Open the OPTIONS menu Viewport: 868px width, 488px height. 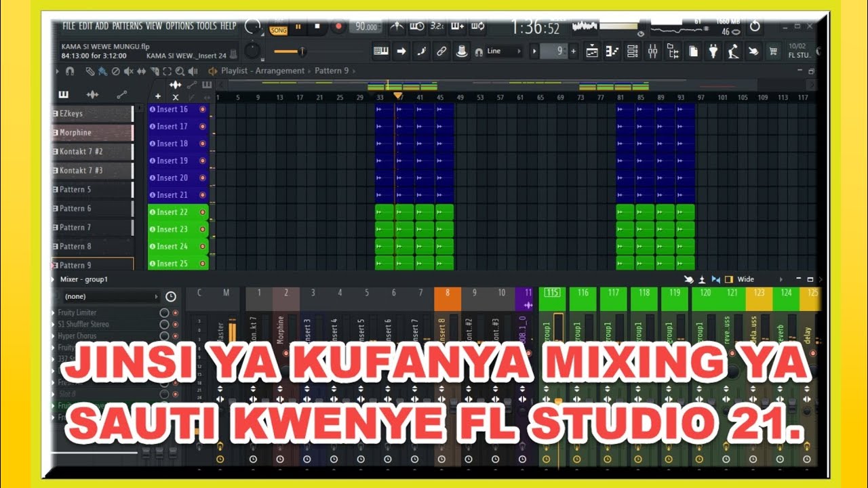tap(180, 26)
